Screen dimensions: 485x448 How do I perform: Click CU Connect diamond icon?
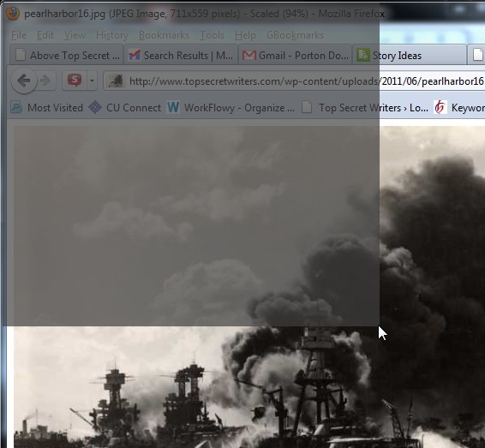[95, 107]
